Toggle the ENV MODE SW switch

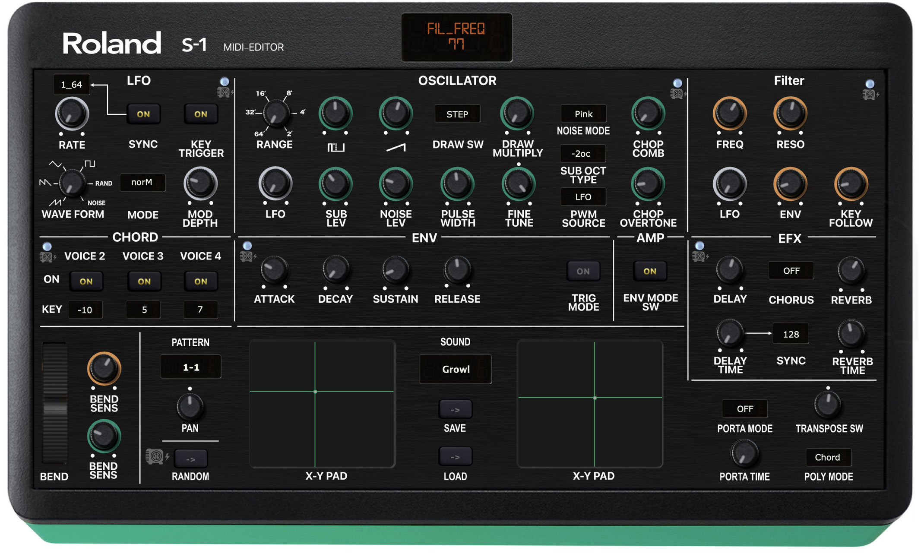[x=649, y=271]
